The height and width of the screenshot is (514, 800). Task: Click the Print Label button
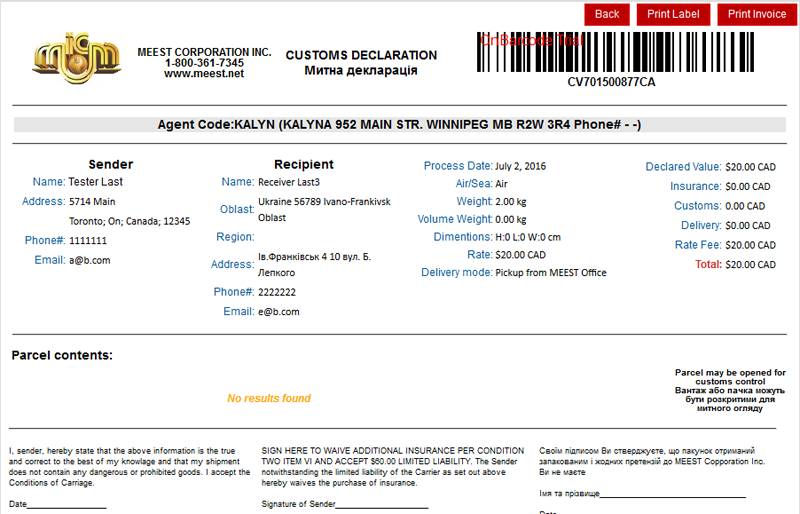pyautogui.click(x=673, y=14)
